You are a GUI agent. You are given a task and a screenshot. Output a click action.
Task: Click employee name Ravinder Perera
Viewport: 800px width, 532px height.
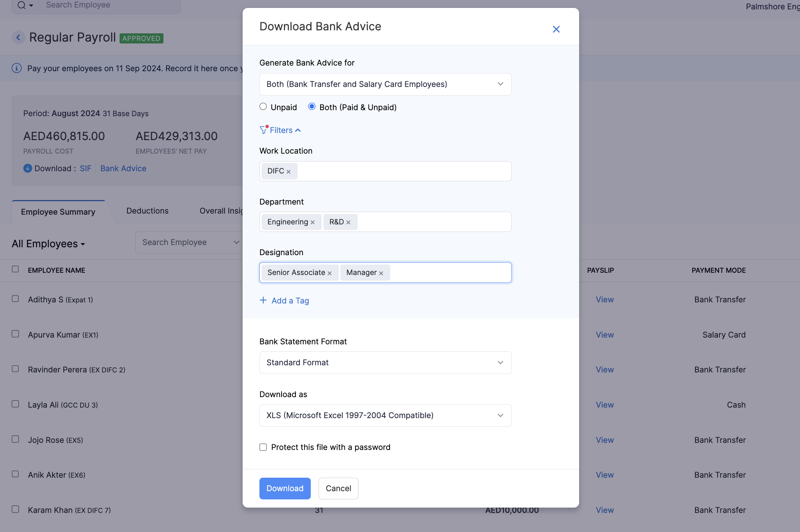[x=57, y=369]
